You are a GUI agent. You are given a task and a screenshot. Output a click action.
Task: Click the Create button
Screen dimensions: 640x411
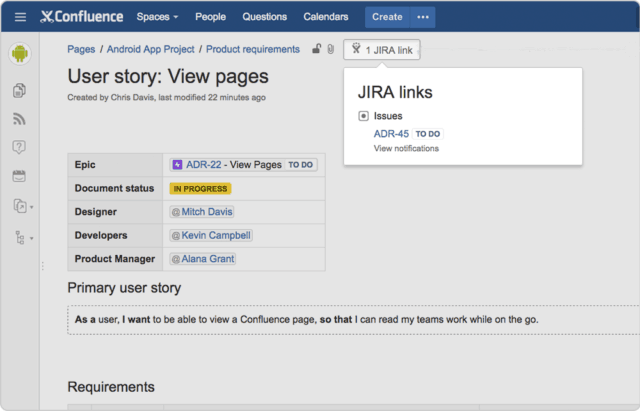[387, 17]
